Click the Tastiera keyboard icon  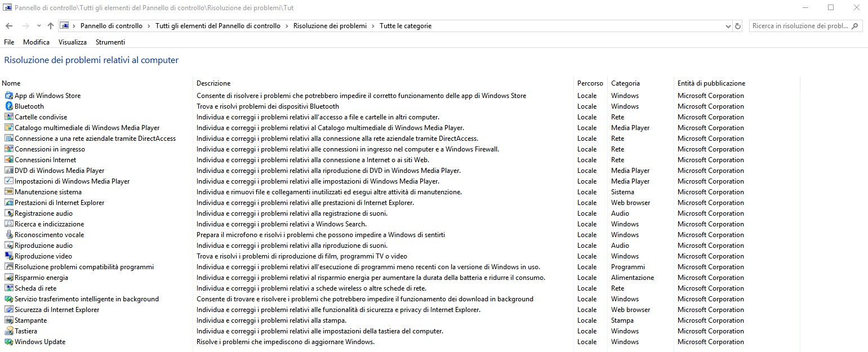point(8,331)
